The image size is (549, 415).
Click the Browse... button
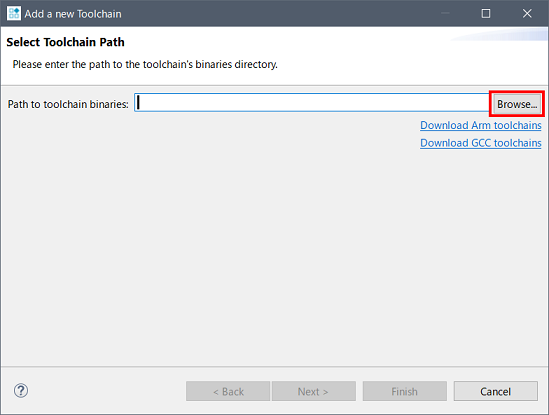pyautogui.click(x=517, y=104)
